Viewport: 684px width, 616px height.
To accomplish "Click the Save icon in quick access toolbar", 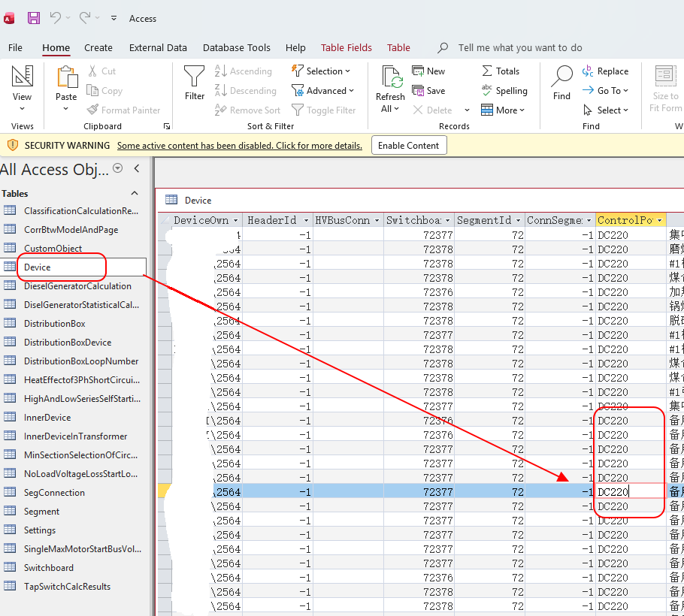I will [x=34, y=18].
